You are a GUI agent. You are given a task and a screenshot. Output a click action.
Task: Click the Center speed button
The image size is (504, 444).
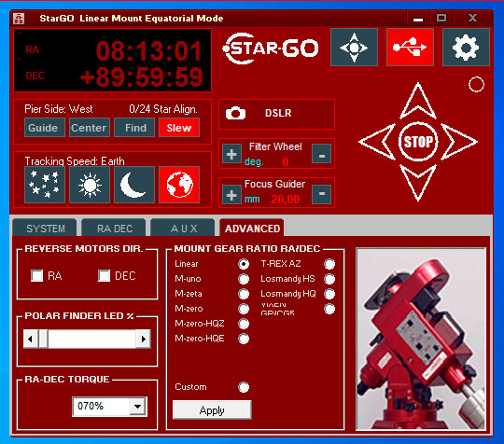click(x=90, y=128)
